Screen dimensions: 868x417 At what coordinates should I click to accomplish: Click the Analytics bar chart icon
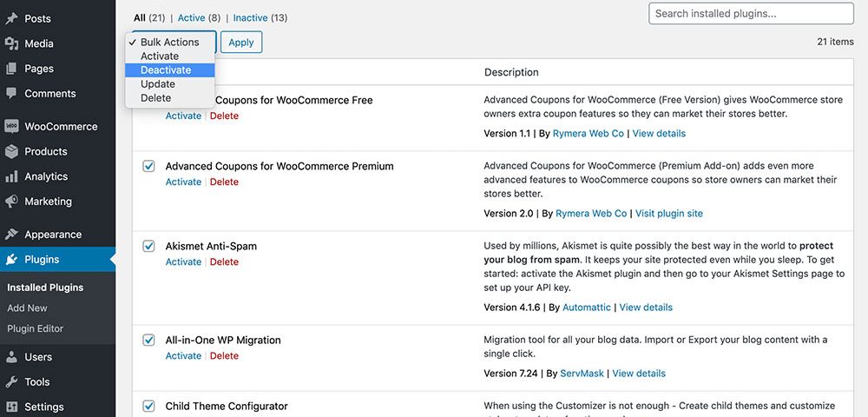[x=11, y=176]
